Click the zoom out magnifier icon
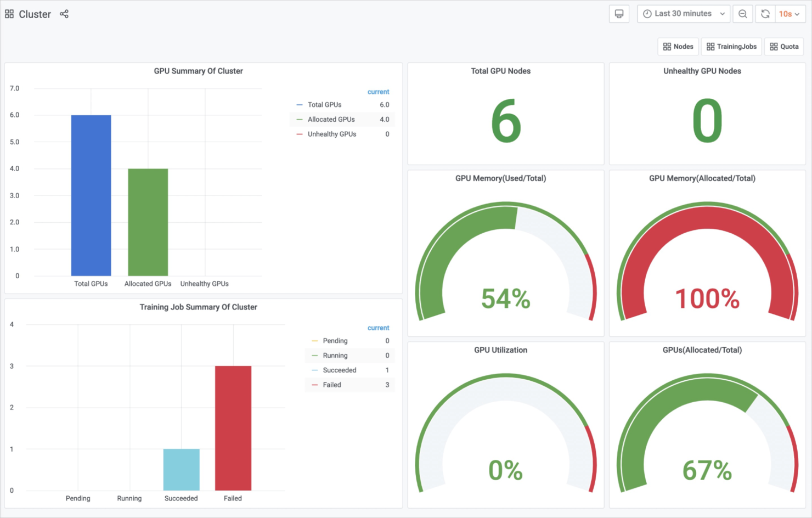This screenshot has height=518, width=812. (742, 14)
